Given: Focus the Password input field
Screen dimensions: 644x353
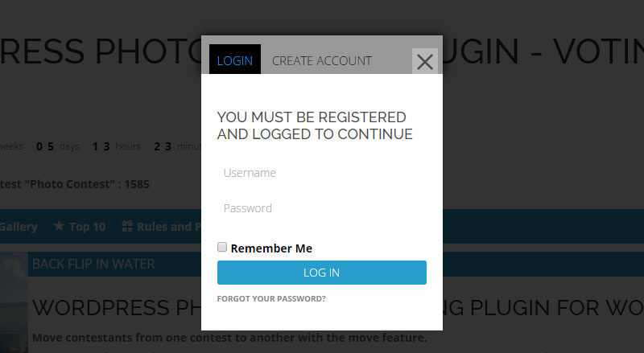Looking at the screenshot, I should [x=321, y=208].
